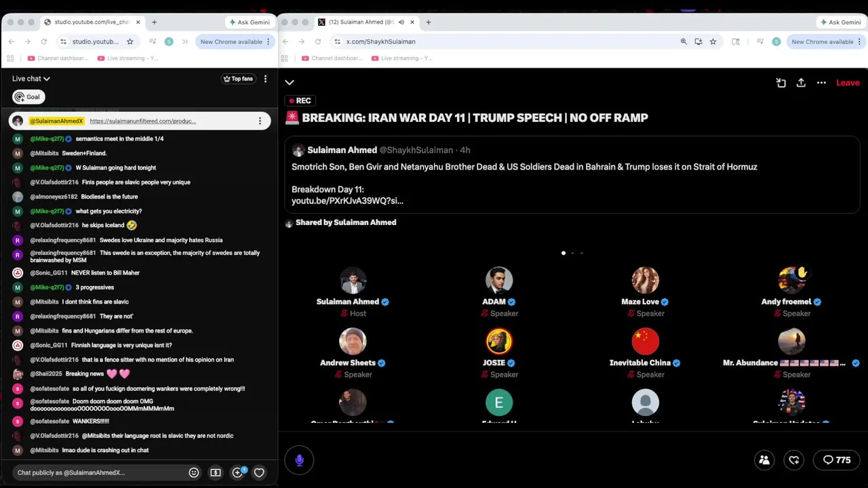
Task: Click the Super Chat dollar icon
Action: (216, 472)
